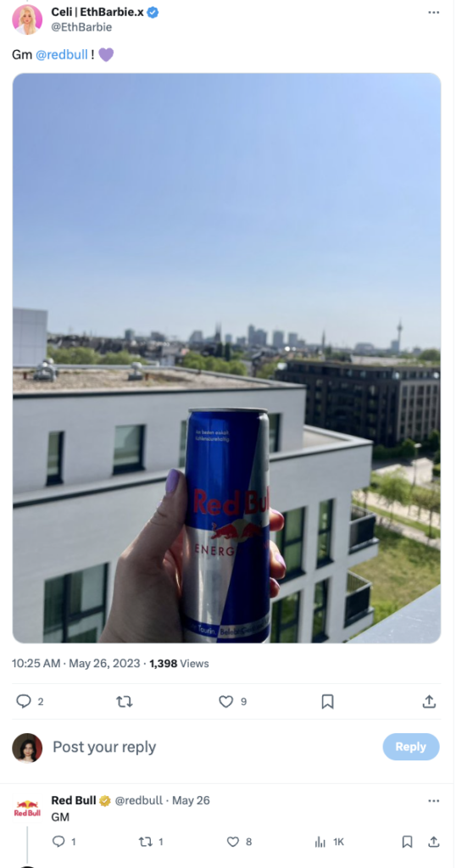This screenshot has width=473, height=868.
Task: Share Red Bull's reply via upload icon
Action: point(434,842)
